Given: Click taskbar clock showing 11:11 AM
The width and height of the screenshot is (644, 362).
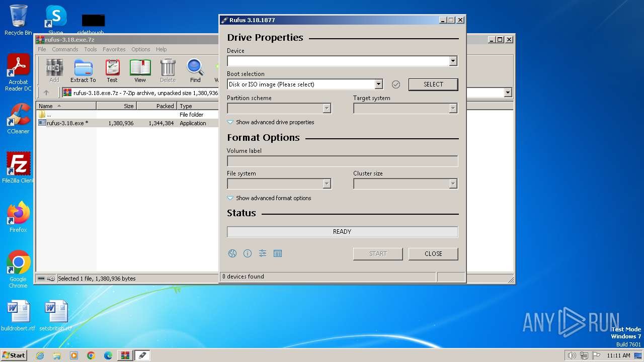Looking at the screenshot, I should click(x=618, y=355).
